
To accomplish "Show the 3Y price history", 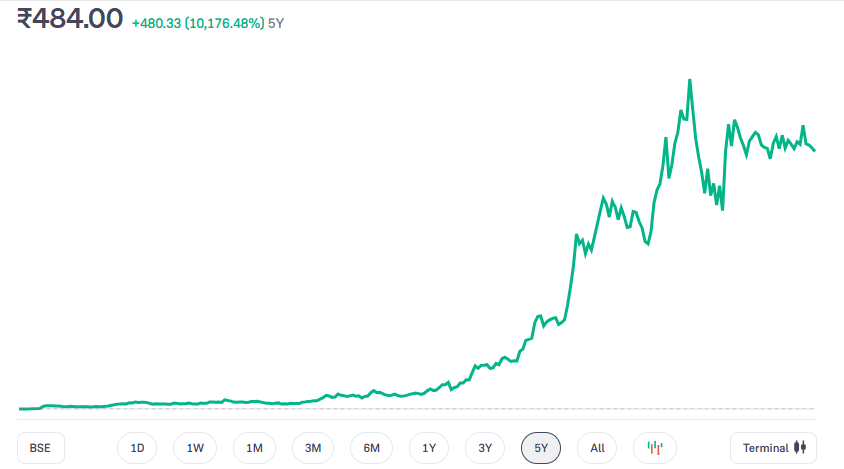I will pyautogui.click(x=485, y=448).
